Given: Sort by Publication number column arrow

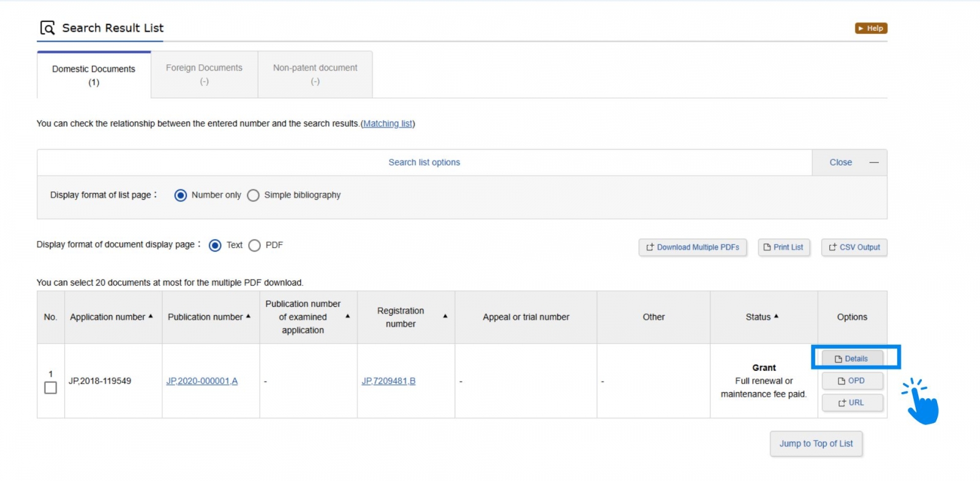Looking at the screenshot, I should coord(248,316).
